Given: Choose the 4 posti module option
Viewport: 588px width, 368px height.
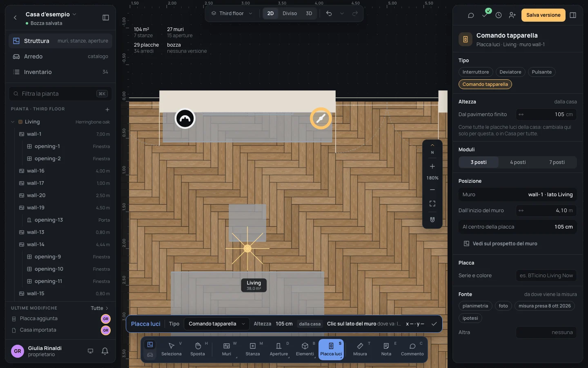Looking at the screenshot, I should (x=518, y=162).
